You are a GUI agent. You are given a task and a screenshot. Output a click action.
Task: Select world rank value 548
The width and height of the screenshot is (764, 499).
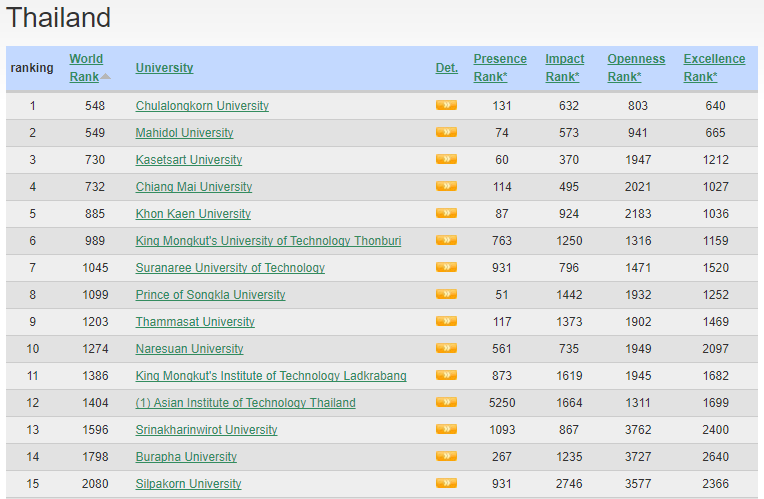tap(95, 106)
